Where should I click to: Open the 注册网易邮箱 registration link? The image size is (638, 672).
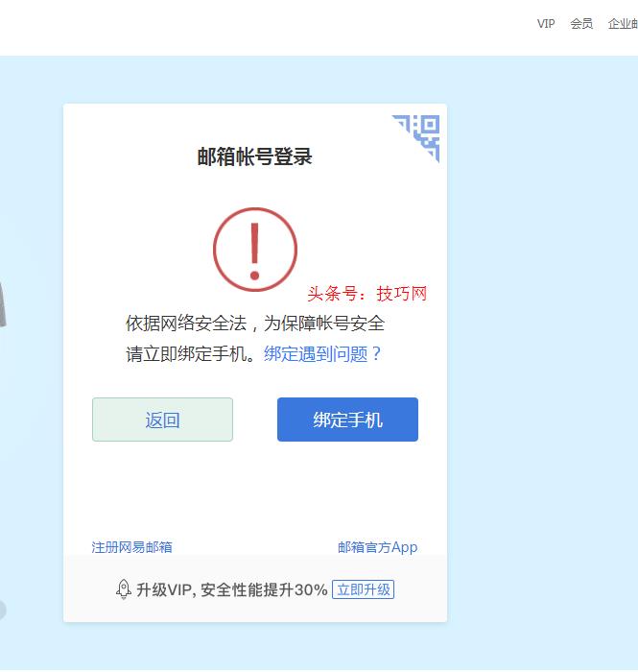[x=131, y=547]
